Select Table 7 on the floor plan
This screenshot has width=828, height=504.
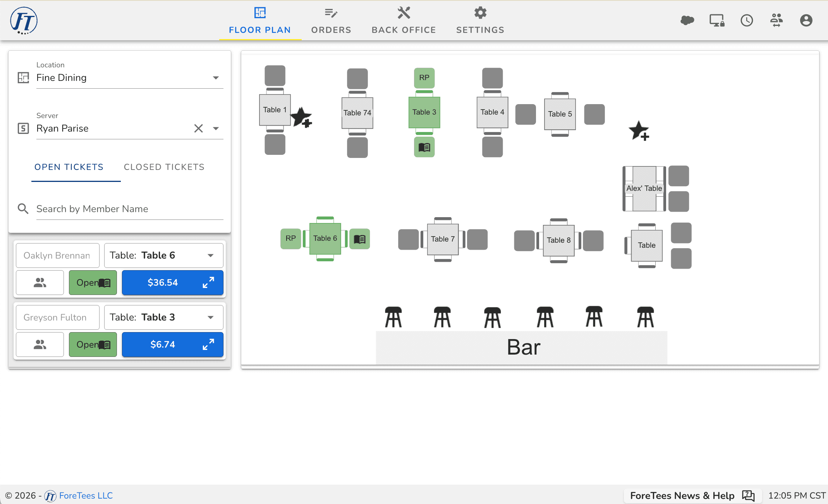[443, 239]
